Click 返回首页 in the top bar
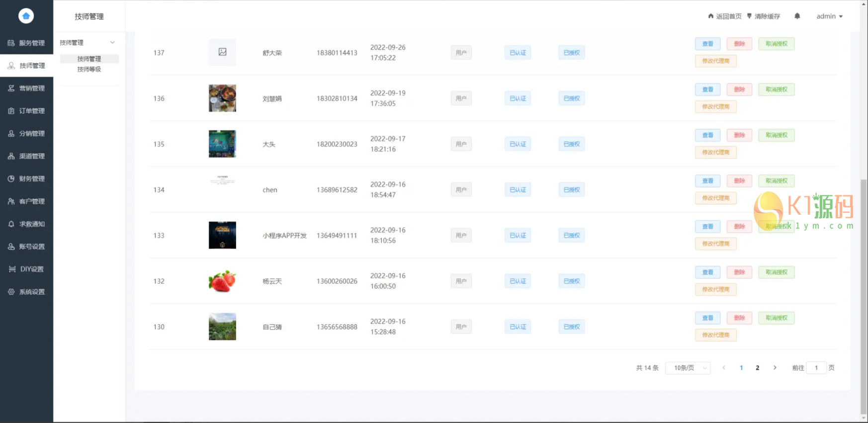This screenshot has height=423, width=868. pos(725,16)
